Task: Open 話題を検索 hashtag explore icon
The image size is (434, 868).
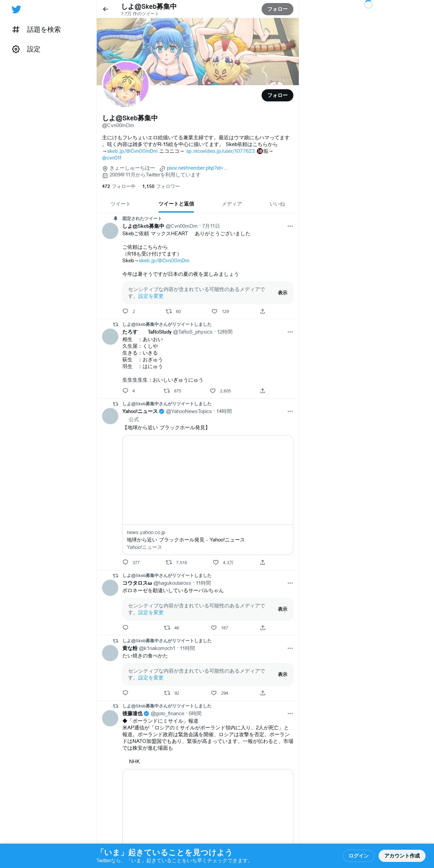Action: tap(16, 29)
